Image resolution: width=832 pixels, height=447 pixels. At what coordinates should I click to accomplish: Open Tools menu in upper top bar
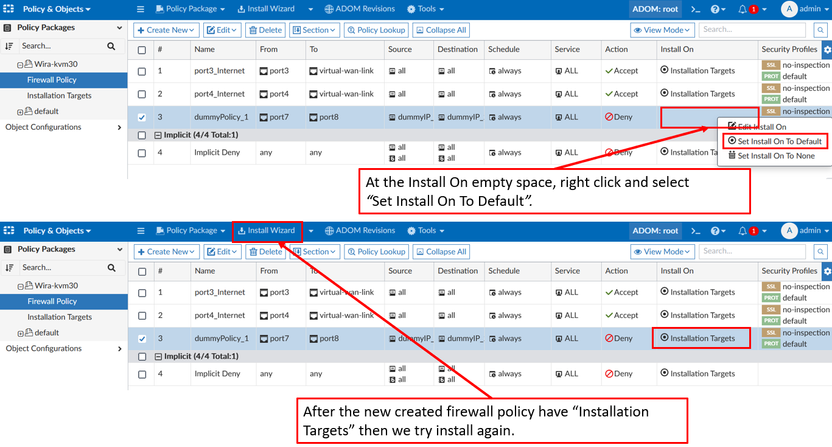426,9
